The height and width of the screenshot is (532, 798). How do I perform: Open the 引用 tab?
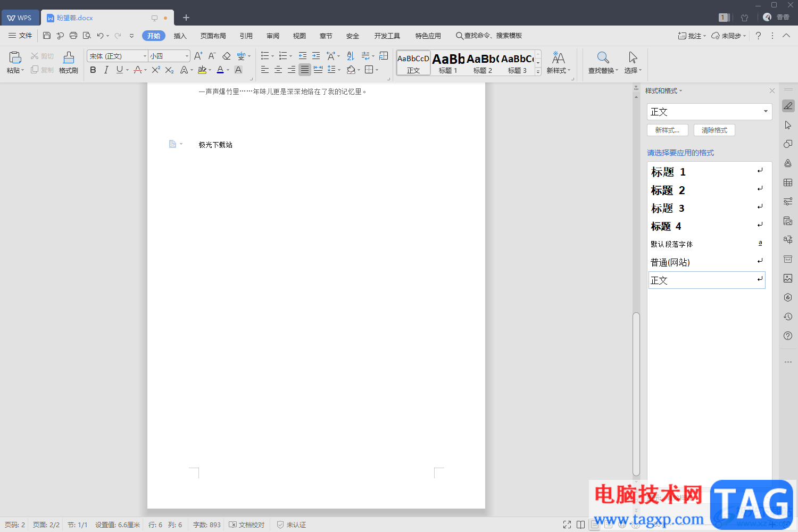(246, 36)
